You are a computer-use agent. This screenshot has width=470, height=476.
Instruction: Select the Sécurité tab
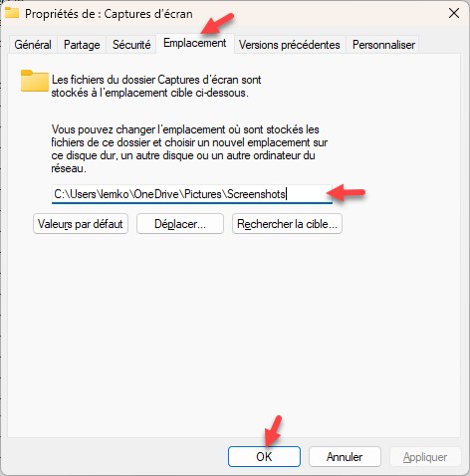[131, 45]
